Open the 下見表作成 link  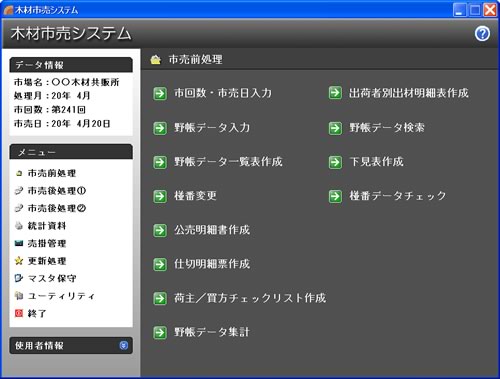[376, 162]
